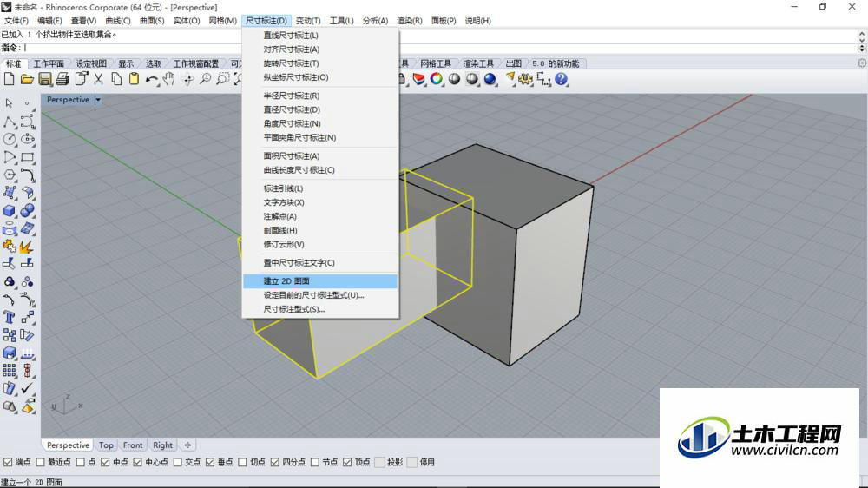Viewport: 868px width, 488px height.
Task: Add a viewport tab with the plus button
Action: [187, 445]
